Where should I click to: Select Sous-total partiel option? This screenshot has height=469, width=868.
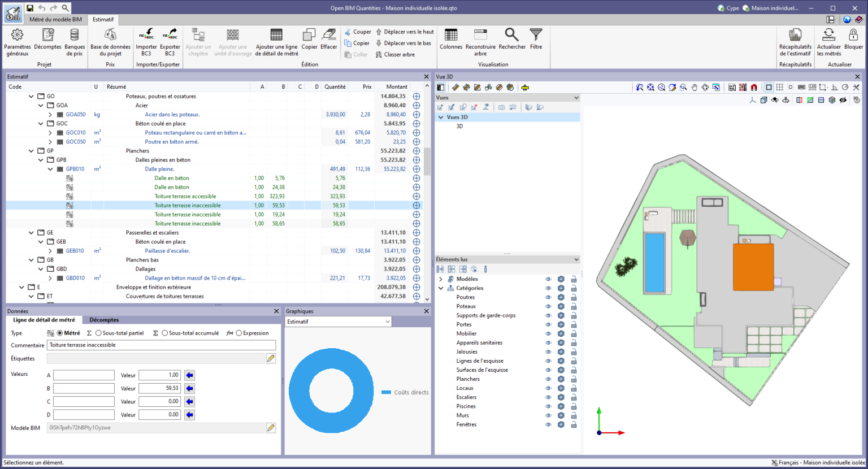point(98,333)
